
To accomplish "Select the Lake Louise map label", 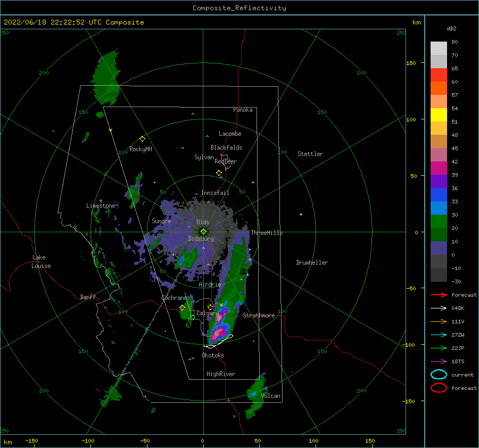I will (x=41, y=262).
